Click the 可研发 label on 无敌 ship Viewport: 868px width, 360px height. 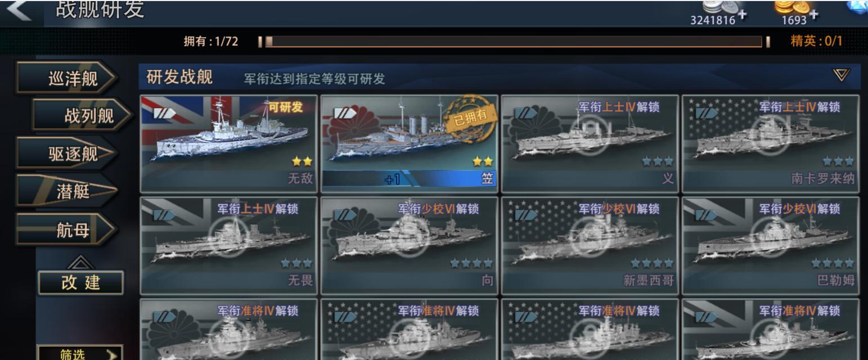click(286, 107)
